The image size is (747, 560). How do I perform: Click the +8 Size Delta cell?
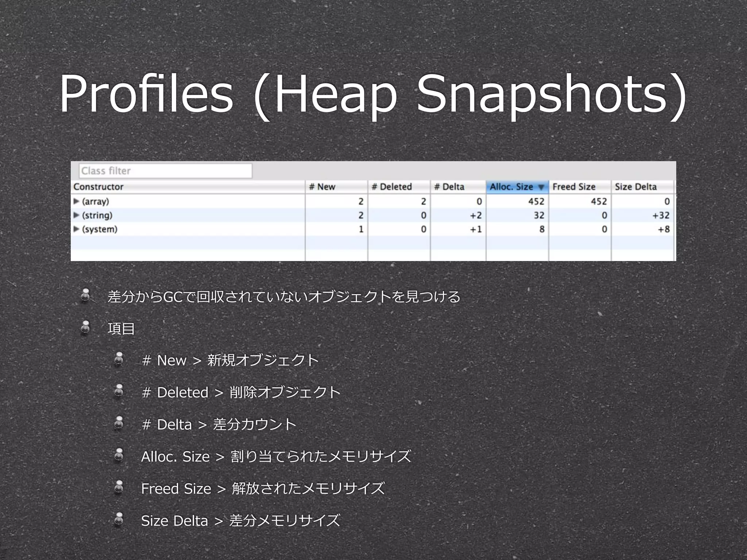tap(664, 229)
